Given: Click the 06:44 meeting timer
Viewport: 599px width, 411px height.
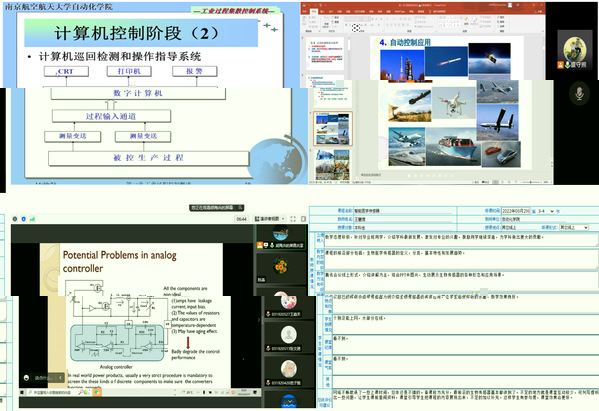Looking at the screenshot, I should (241, 219).
